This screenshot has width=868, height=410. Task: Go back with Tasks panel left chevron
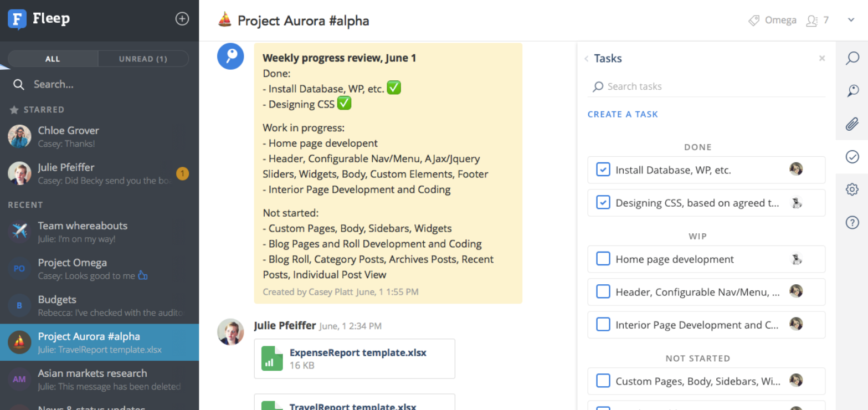586,59
